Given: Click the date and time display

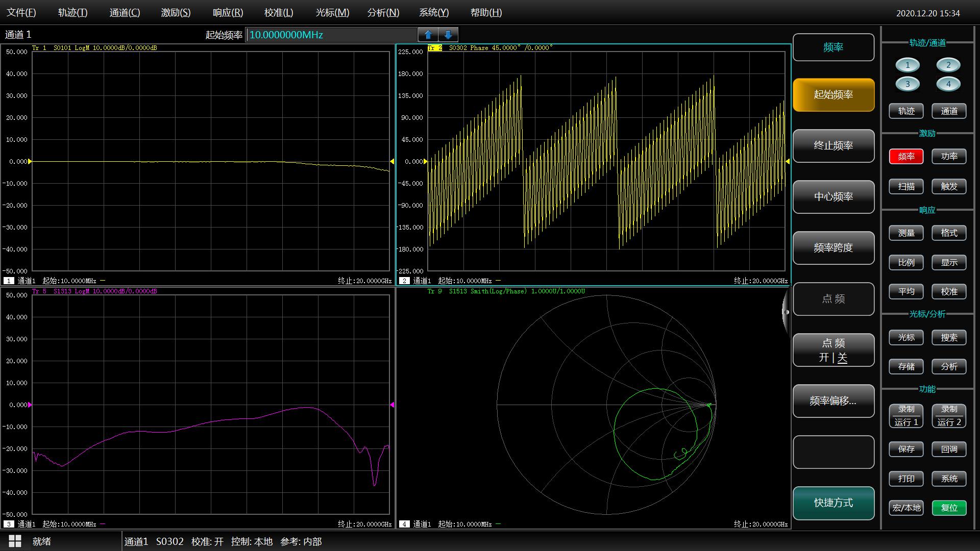Looking at the screenshot, I should 928,13.
